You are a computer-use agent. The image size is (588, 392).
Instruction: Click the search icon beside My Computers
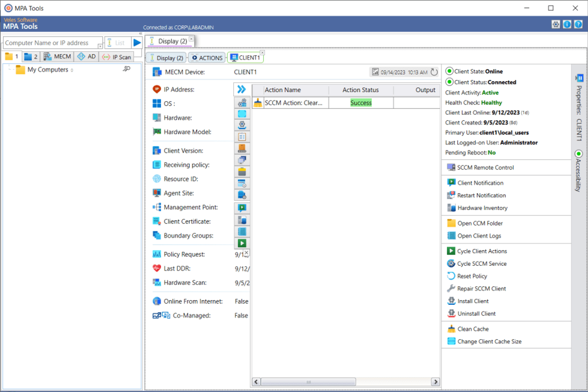126,69
